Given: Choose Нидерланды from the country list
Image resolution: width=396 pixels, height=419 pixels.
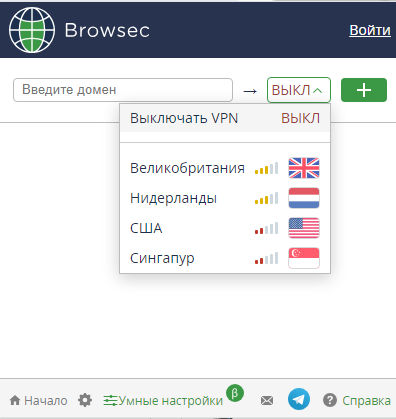Looking at the screenshot, I should coord(225,198).
